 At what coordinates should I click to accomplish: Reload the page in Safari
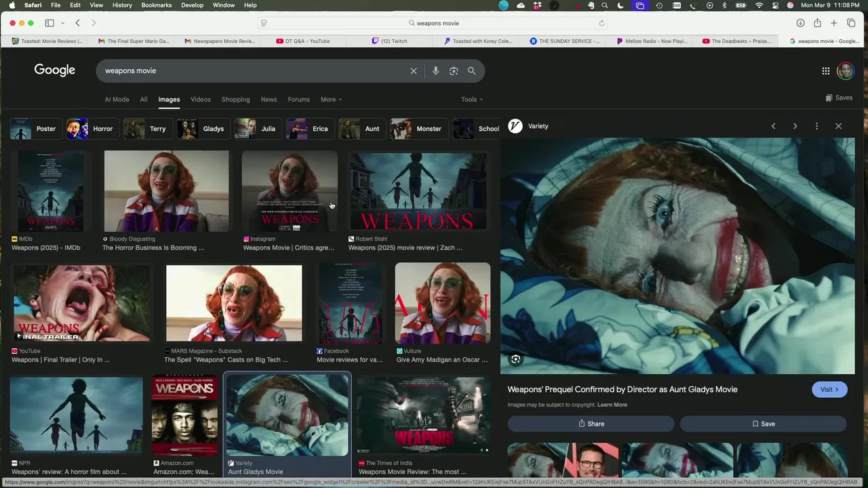(601, 23)
